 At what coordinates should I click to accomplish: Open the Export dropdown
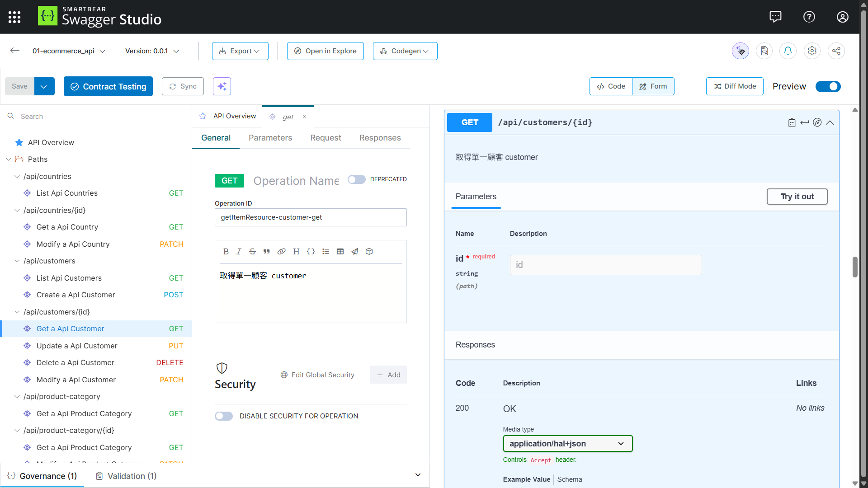click(x=240, y=51)
